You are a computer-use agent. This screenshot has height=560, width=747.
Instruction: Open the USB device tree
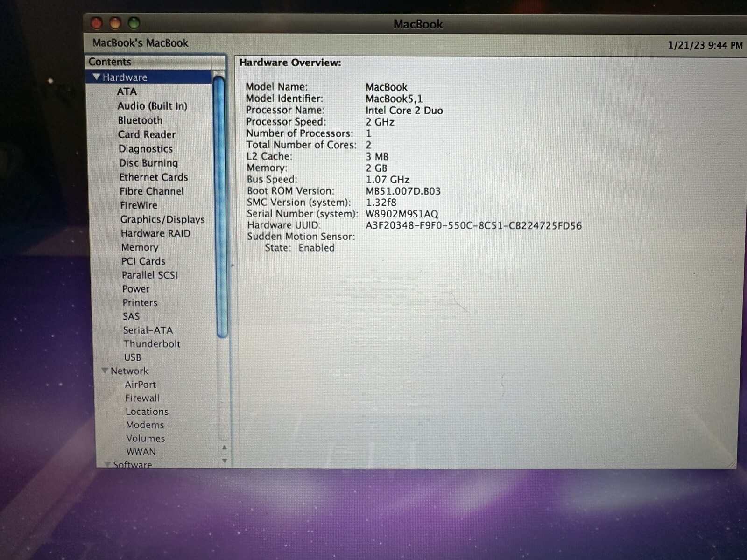tap(132, 357)
